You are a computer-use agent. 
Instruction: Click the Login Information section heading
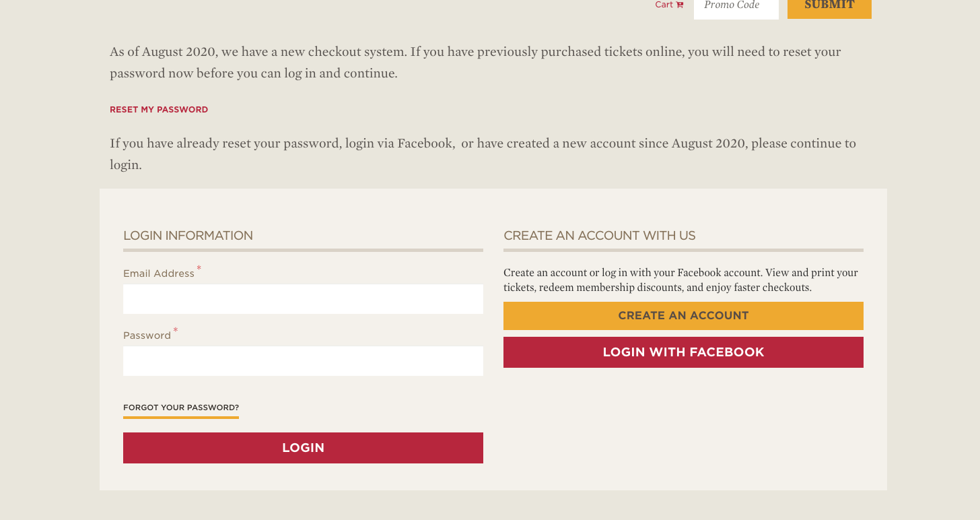(188, 236)
